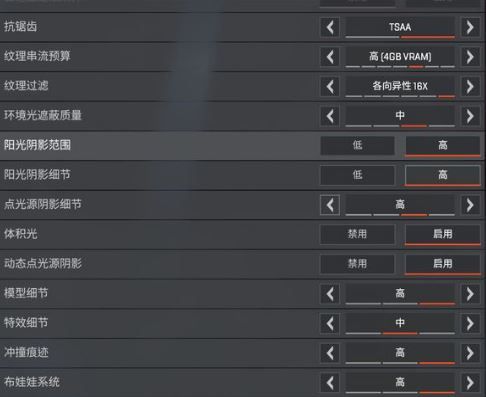Lower 点光源阴影细节 using the left arrow

click(x=330, y=205)
